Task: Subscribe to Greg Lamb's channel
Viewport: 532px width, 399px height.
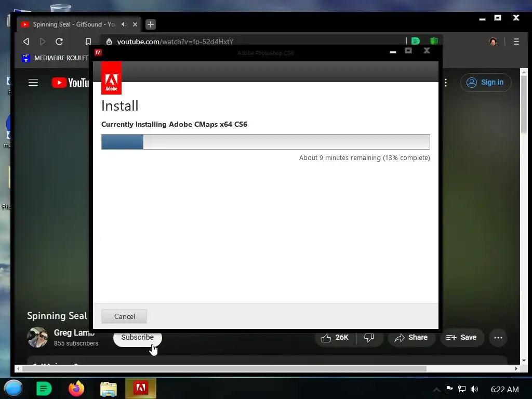Action: tap(137, 337)
